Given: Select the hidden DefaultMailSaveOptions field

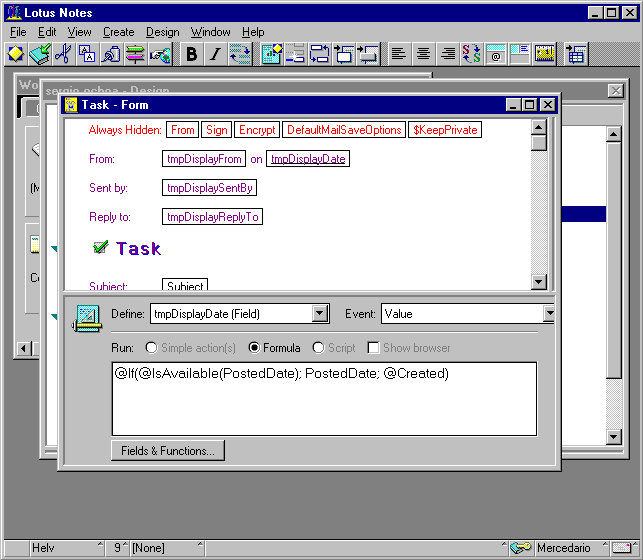Looking at the screenshot, I should [x=344, y=130].
